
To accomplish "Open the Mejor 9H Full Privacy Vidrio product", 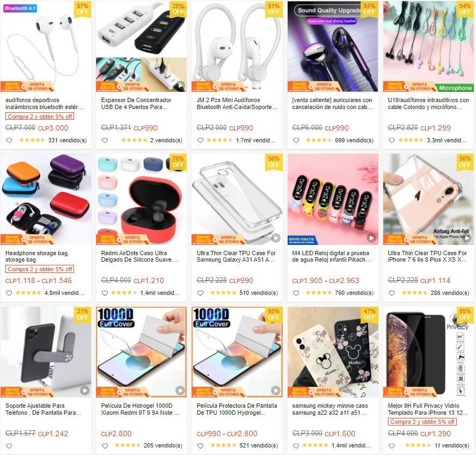I will pos(428,409).
